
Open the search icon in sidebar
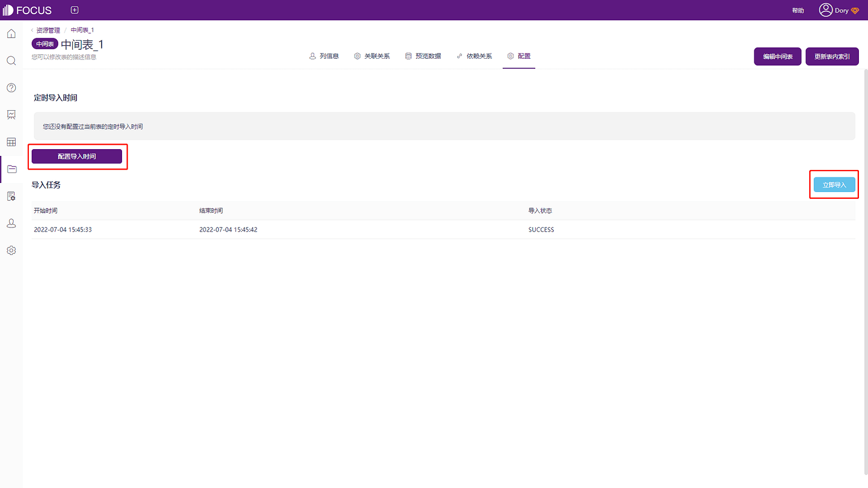[x=11, y=61]
